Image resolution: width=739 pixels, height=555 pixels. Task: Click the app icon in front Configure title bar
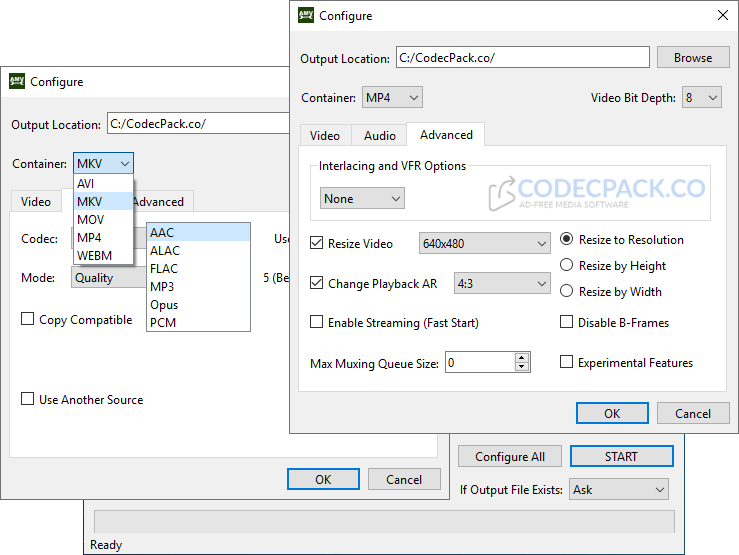(x=306, y=15)
